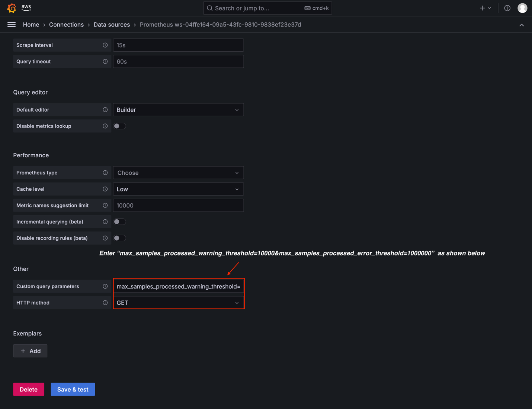Open Data sources from the breadcrumb trail
The width and height of the screenshot is (532, 409).
tap(112, 25)
